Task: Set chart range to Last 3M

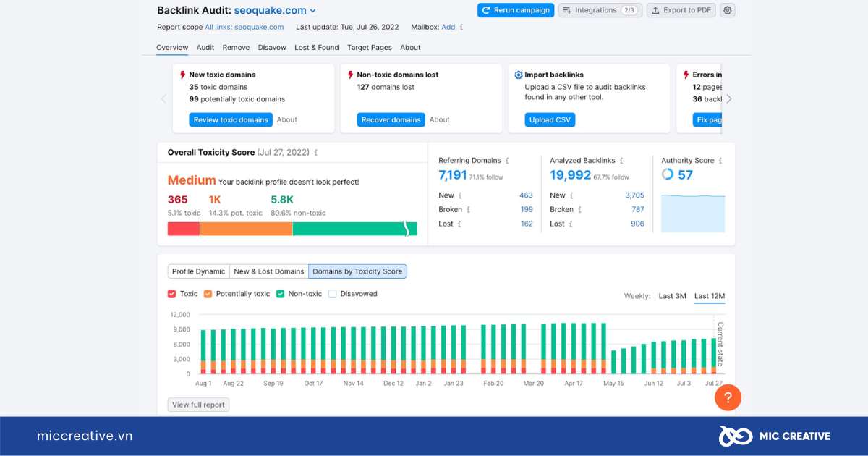Action: 672,296
